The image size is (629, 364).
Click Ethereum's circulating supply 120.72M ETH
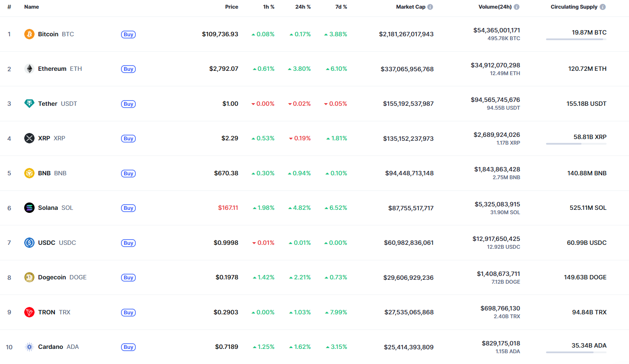(587, 69)
